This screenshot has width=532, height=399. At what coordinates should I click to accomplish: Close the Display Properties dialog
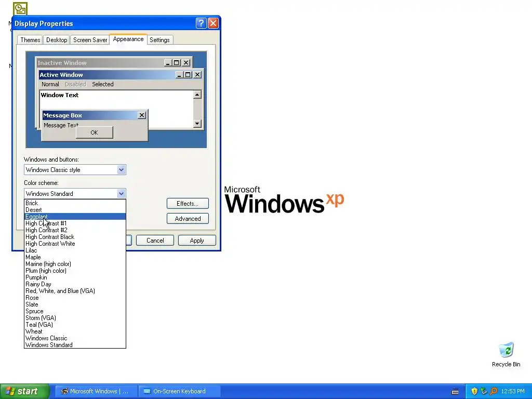pyautogui.click(x=213, y=23)
